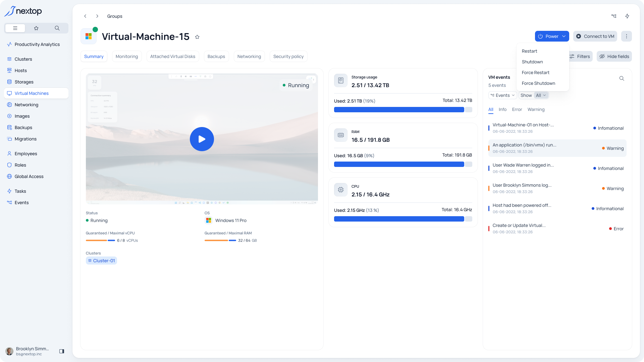Filter events by Error
The height and width of the screenshot is (362, 644).
(517, 110)
